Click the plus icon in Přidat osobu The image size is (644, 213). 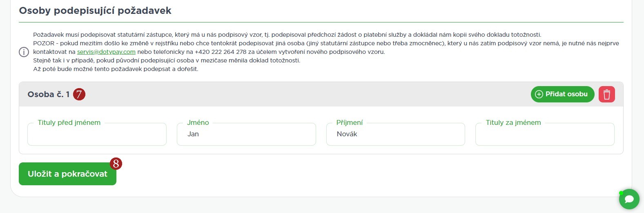[539, 94]
